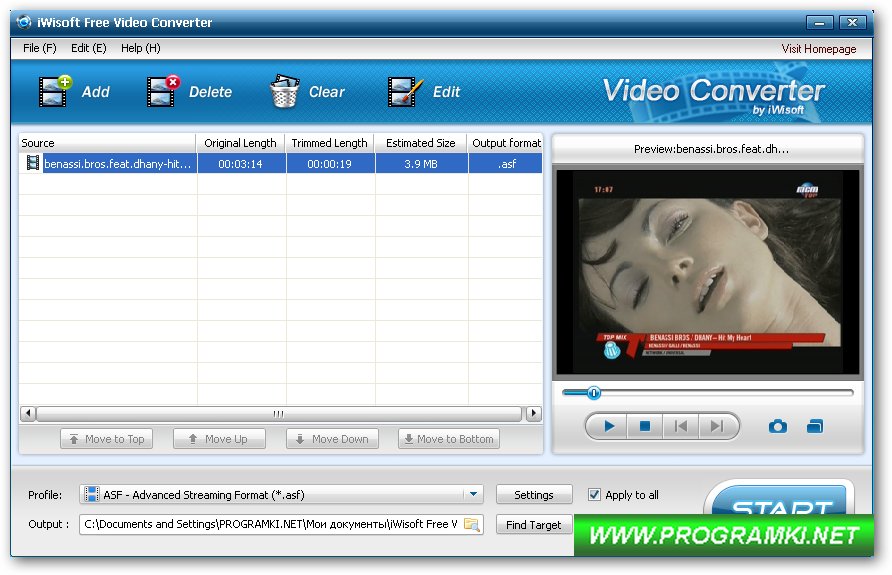The width and height of the screenshot is (892, 575).
Task: Click the Clear list trash icon
Action: pyautogui.click(x=284, y=91)
